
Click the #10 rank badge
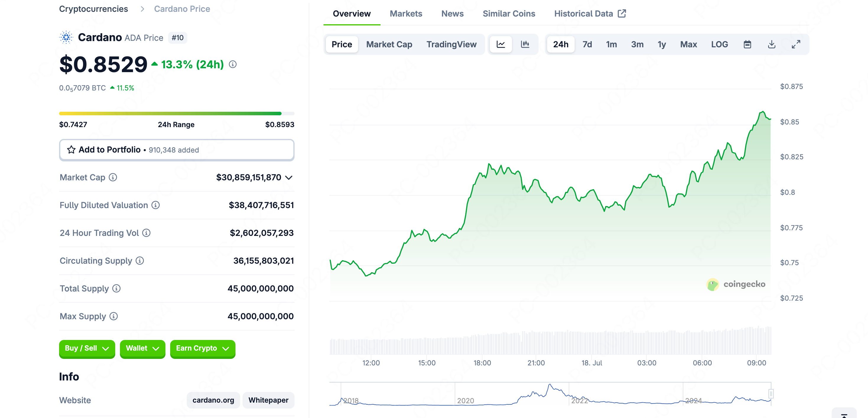(x=178, y=38)
